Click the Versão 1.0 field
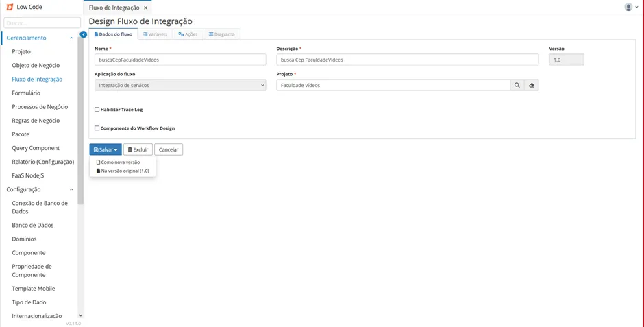Screen dimensions: 644x327 [x=567, y=60]
